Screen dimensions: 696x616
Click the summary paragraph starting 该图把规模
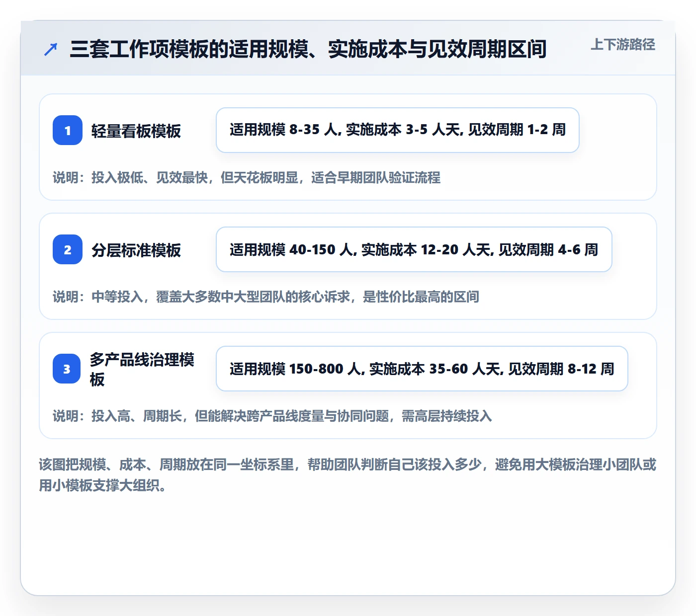point(348,475)
